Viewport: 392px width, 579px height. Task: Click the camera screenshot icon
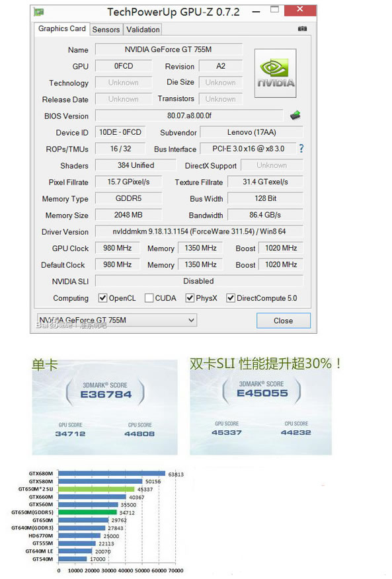(302, 29)
